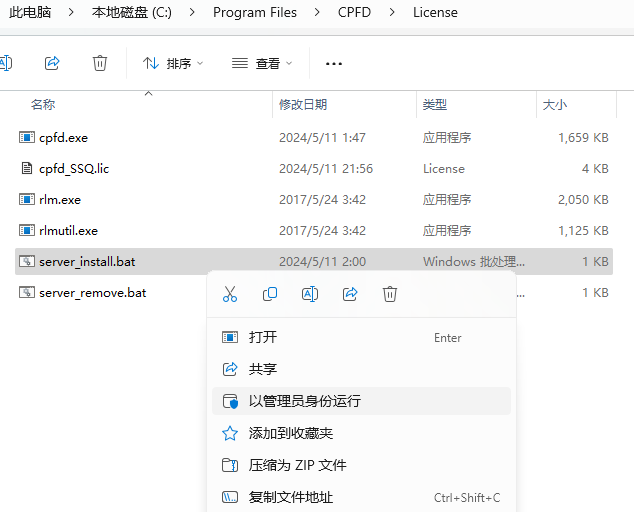Choose 以管理员身份运行 in the context menu
Screen dimensions: 634x512
point(361,401)
